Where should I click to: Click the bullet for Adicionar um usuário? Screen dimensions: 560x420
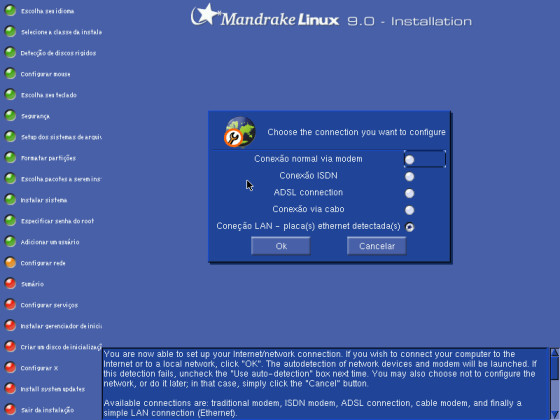coord(10,242)
